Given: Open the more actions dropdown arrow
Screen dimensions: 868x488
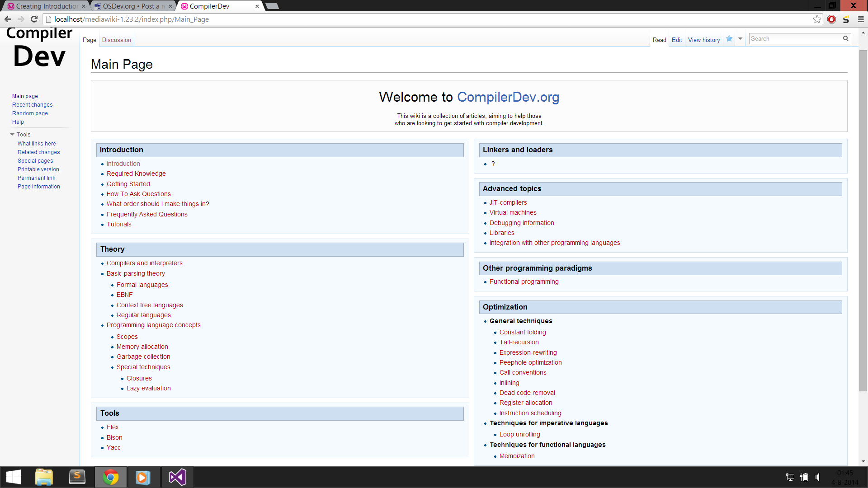Looking at the screenshot, I should pos(741,39).
